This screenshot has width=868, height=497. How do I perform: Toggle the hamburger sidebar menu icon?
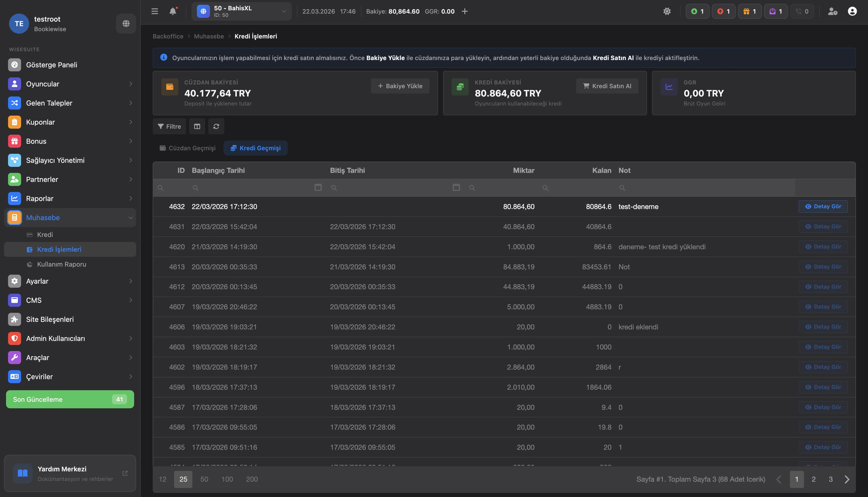[x=154, y=11]
